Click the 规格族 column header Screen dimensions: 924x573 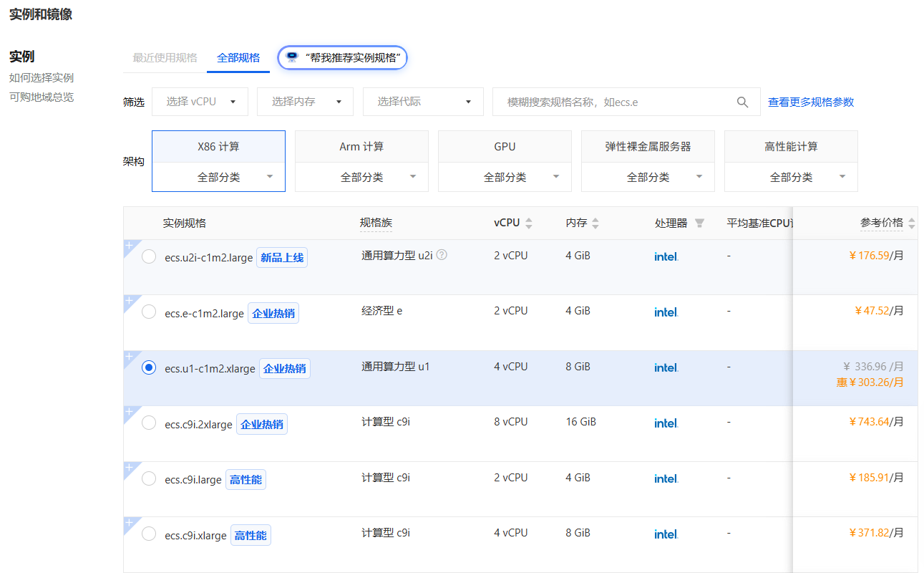point(376,223)
